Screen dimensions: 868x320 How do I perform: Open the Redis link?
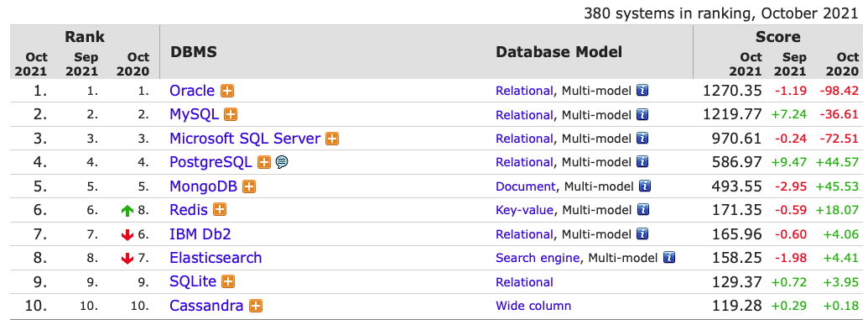pos(189,210)
